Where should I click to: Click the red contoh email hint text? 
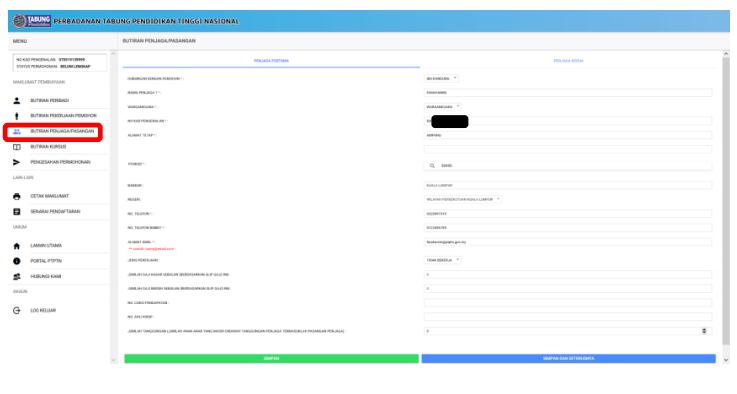pos(151,249)
